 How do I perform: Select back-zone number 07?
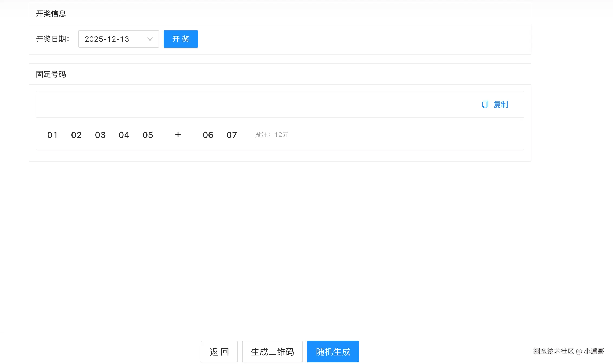click(x=232, y=135)
